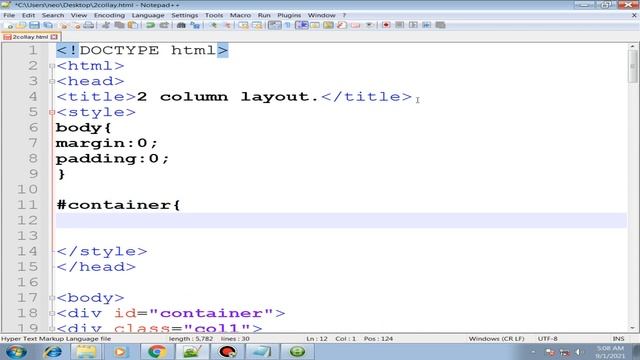Click line number 11 in the margin

pos(27,205)
